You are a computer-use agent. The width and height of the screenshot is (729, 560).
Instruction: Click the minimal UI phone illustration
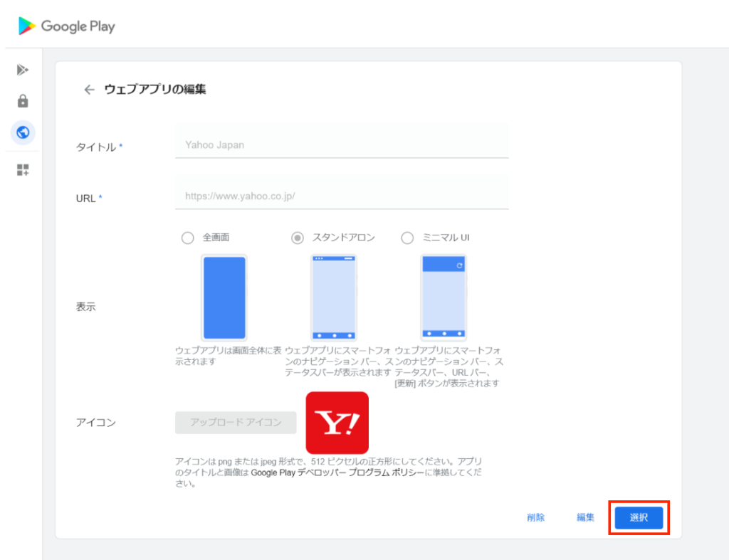444,298
